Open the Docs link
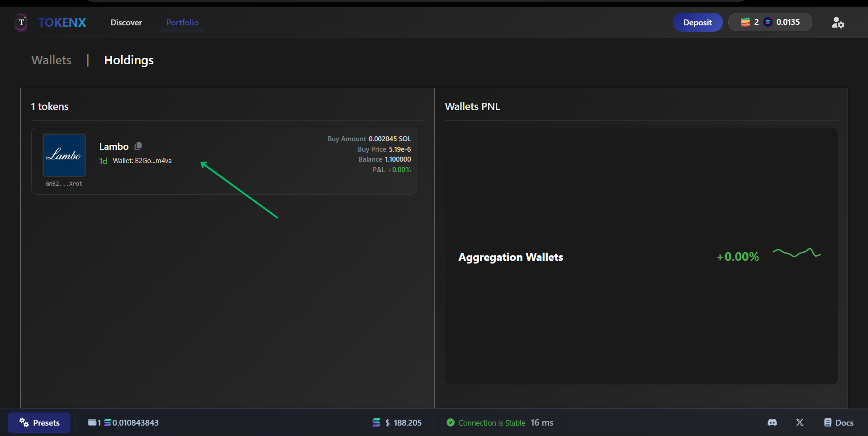The height and width of the screenshot is (436, 868). (x=839, y=422)
